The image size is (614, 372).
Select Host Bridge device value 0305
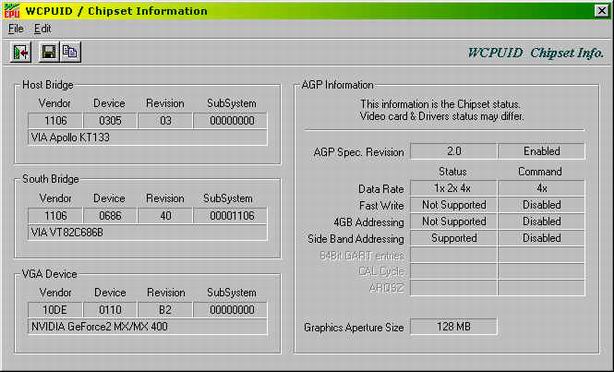110,121
